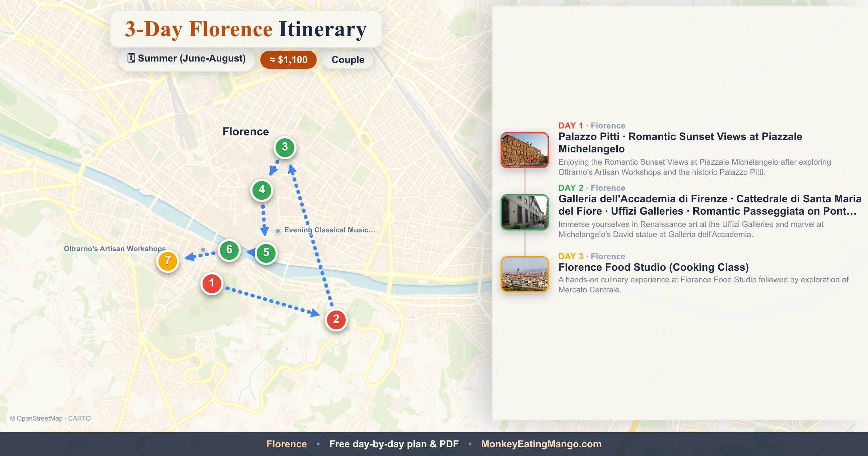The width and height of the screenshot is (868, 456).
Task: Click Day 1 description about Piazzale Michelangelo
Action: click(x=694, y=167)
